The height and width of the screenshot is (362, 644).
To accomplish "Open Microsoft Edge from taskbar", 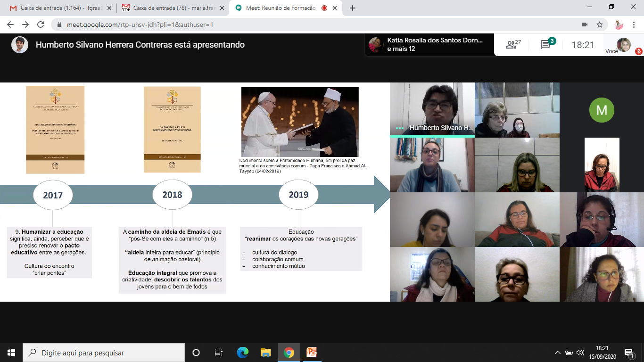I will (x=243, y=353).
